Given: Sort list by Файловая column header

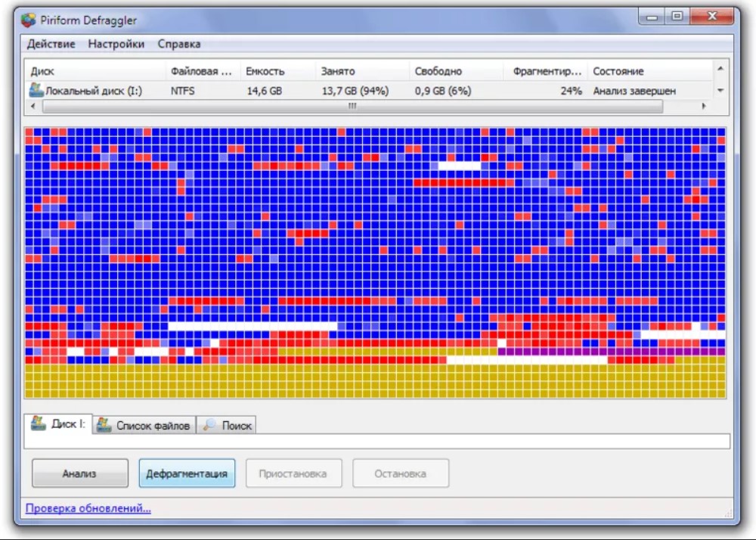Looking at the screenshot, I should pos(201,71).
